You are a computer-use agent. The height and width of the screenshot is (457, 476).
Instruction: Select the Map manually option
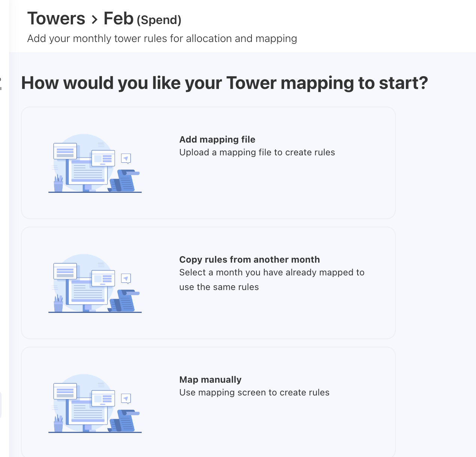[x=210, y=380]
